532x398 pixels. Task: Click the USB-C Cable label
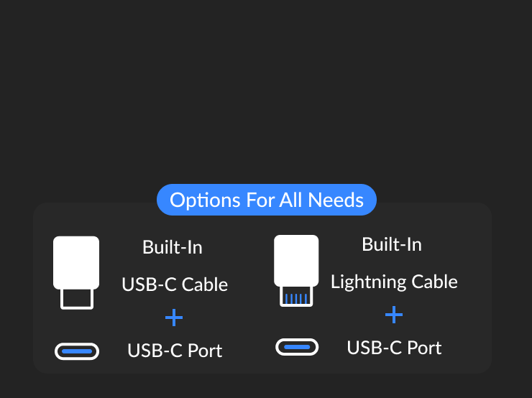point(175,284)
